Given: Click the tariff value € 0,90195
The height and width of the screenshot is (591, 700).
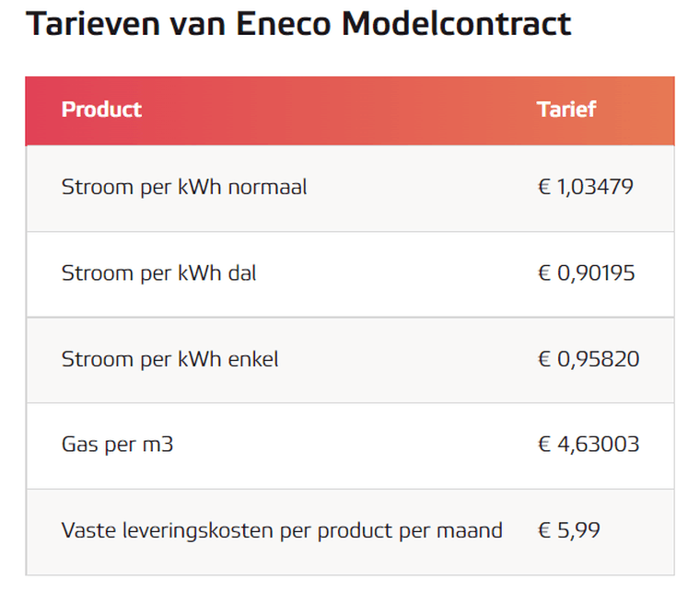Looking at the screenshot, I should click(587, 273).
